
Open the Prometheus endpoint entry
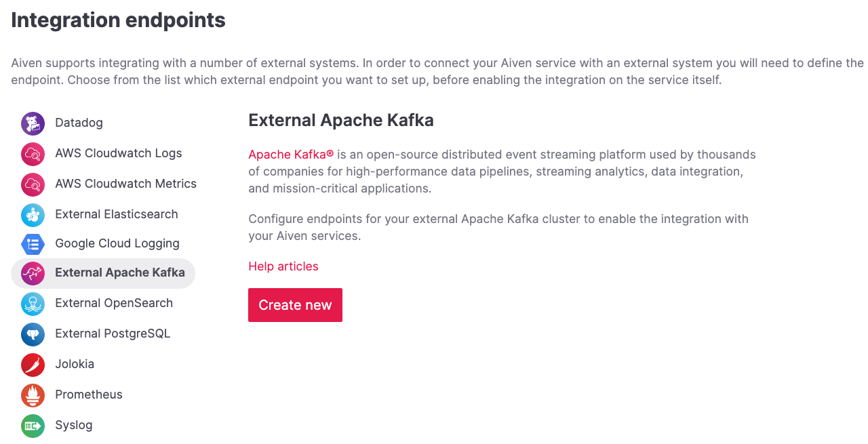pos(88,395)
